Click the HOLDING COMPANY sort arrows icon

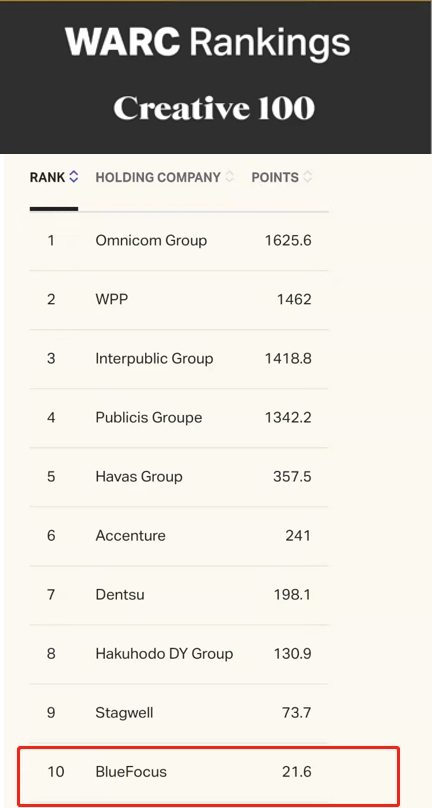[229, 177]
